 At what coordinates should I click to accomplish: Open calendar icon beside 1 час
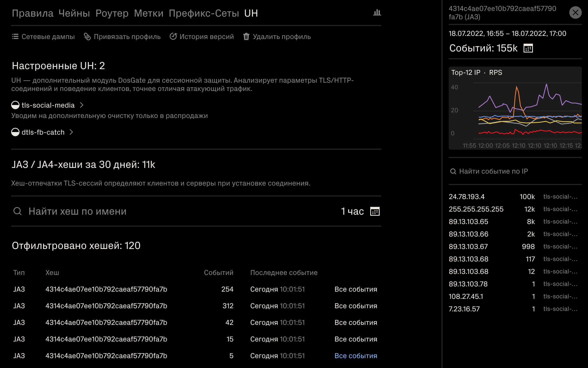(375, 212)
